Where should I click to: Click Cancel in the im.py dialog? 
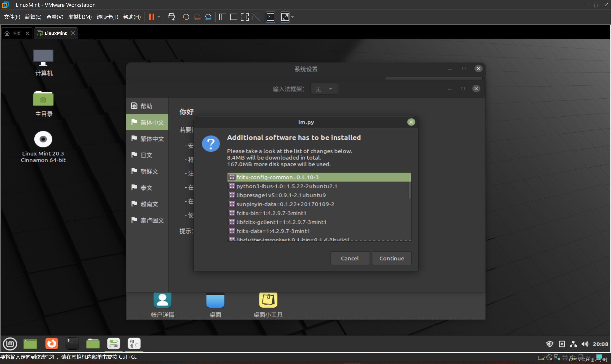pos(350,258)
